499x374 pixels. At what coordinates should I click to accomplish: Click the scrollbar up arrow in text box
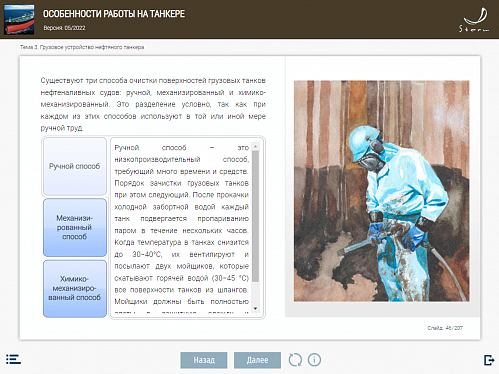pyautogui.click(x=256, y=146)
